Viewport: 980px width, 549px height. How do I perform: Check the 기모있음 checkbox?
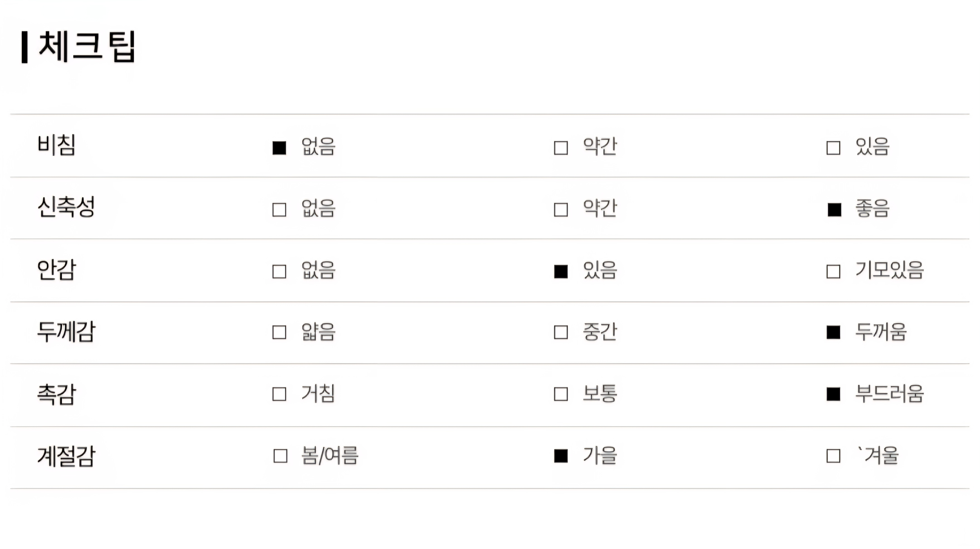(833, 272)
